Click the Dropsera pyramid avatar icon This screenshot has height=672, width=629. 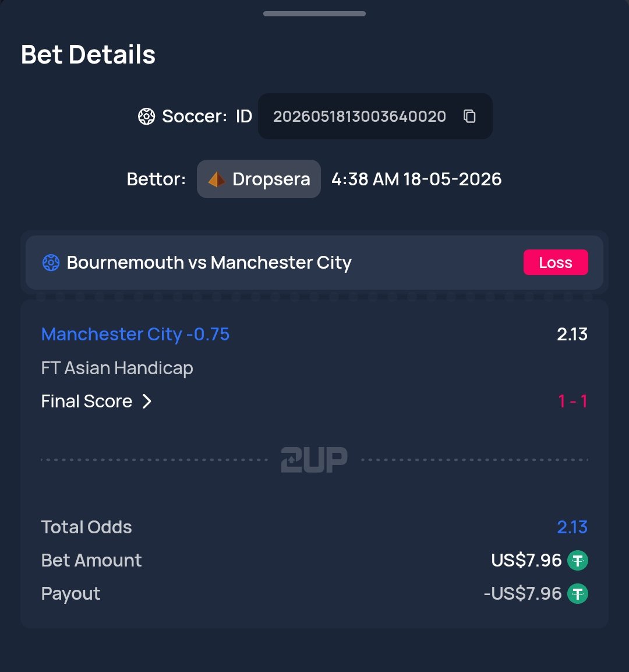[217, 179]
